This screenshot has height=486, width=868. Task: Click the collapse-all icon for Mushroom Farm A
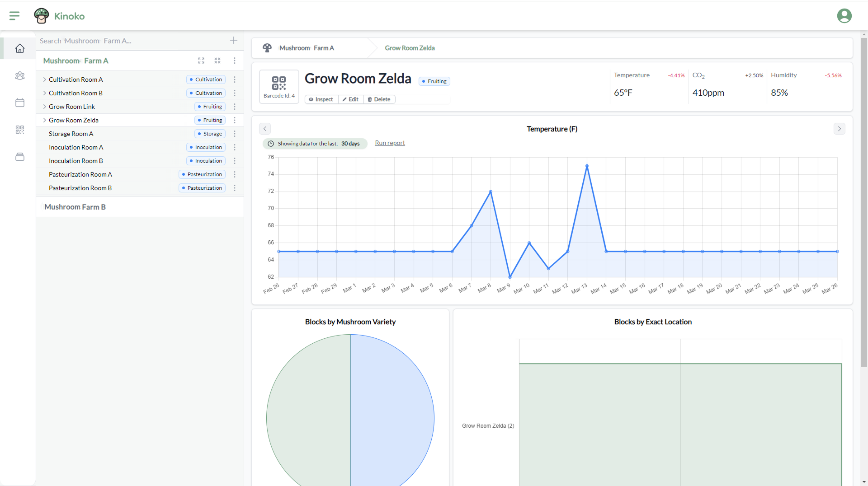(217, 61)
